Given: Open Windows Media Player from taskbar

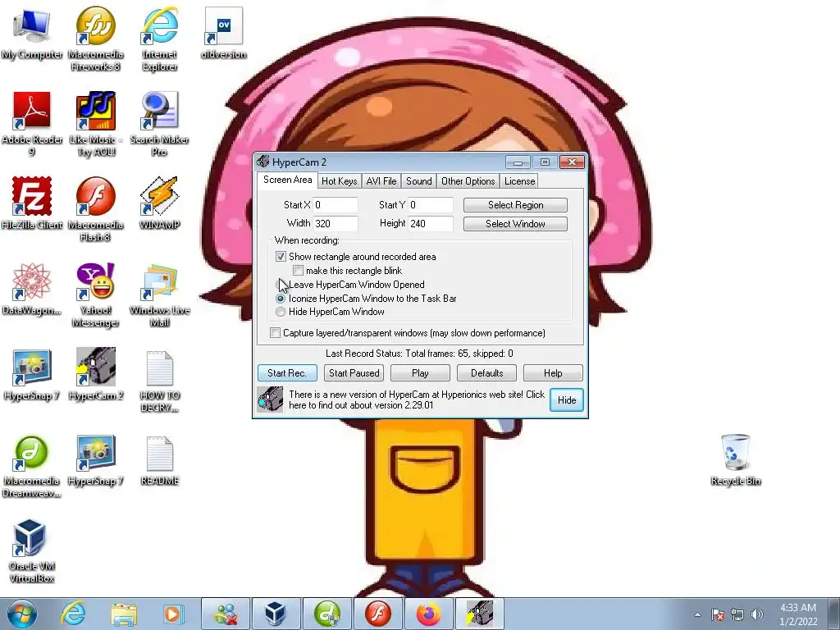Looking at the screenshot, I should [172, 614].
